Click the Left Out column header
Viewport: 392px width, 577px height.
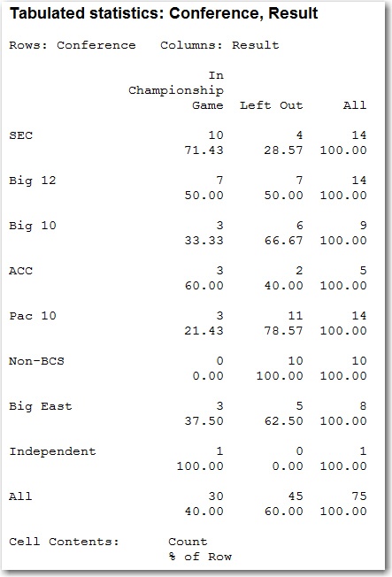[x=272, y=105]
